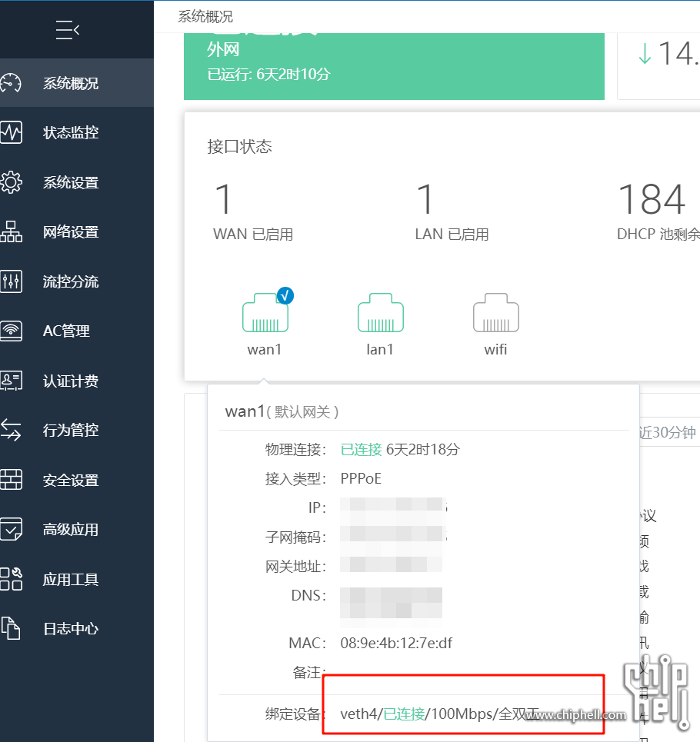
Task: Click the blue checkmark badge on wan1
Action: (x=285, y=296)
